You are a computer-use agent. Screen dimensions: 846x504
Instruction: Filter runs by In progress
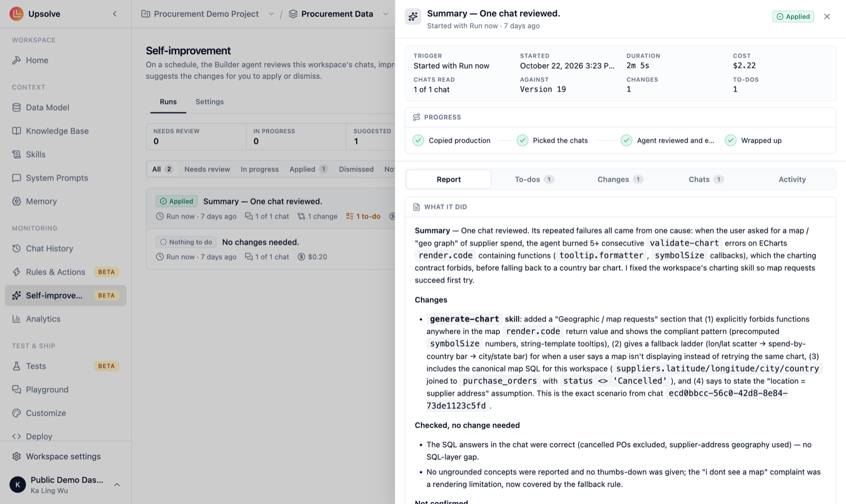point(260,169)
